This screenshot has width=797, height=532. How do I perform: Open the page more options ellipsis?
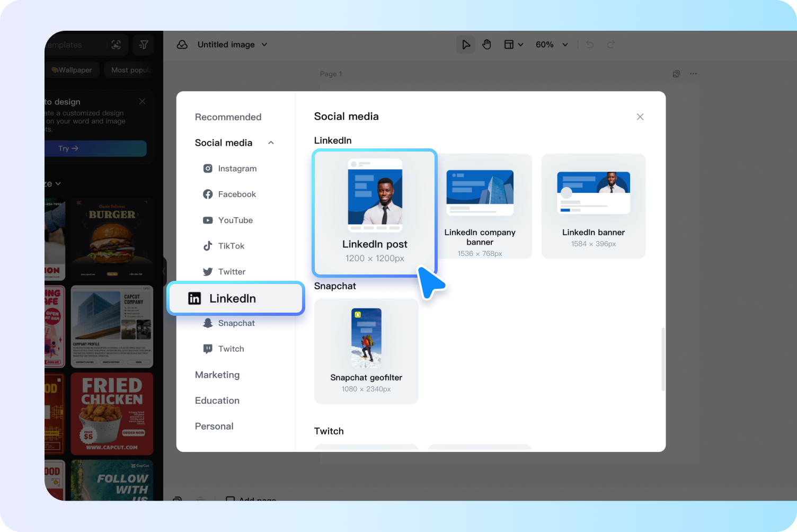click(x=693, y=74)
